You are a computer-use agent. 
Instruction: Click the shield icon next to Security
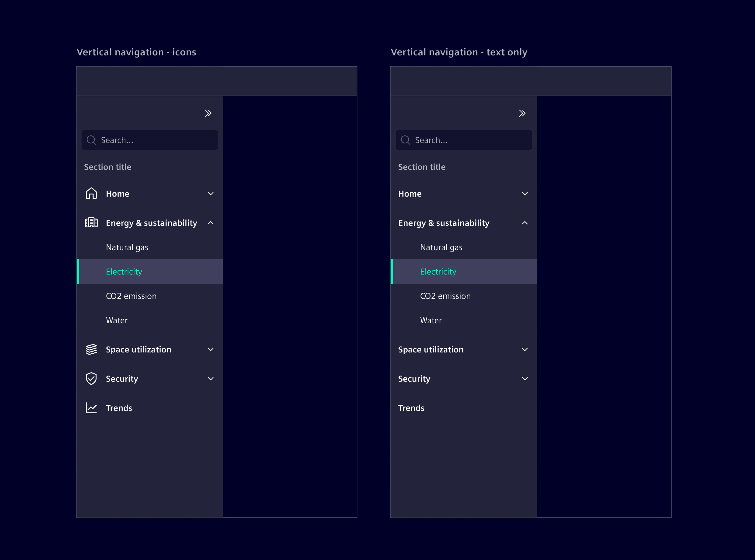[x=91, y=378]
